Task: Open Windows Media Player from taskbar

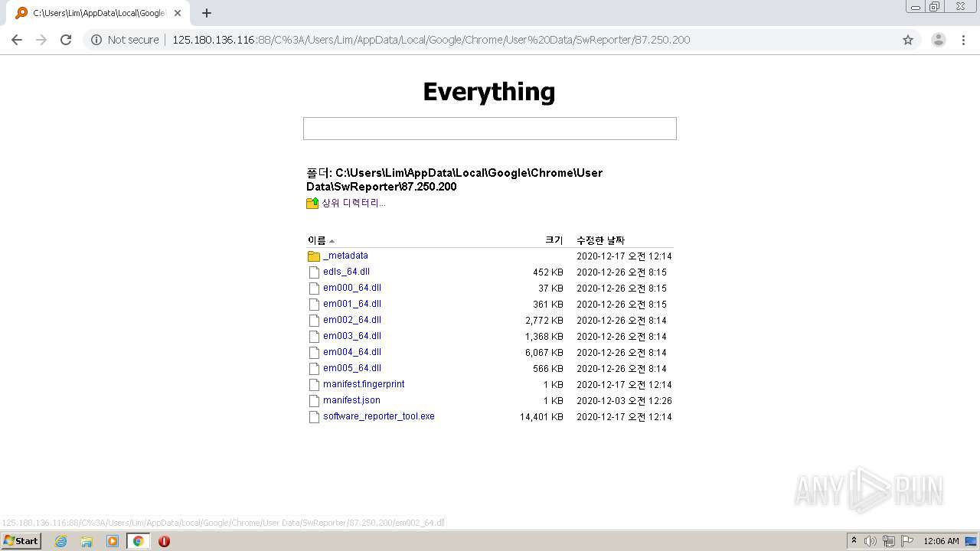Action: click(113, 541)
